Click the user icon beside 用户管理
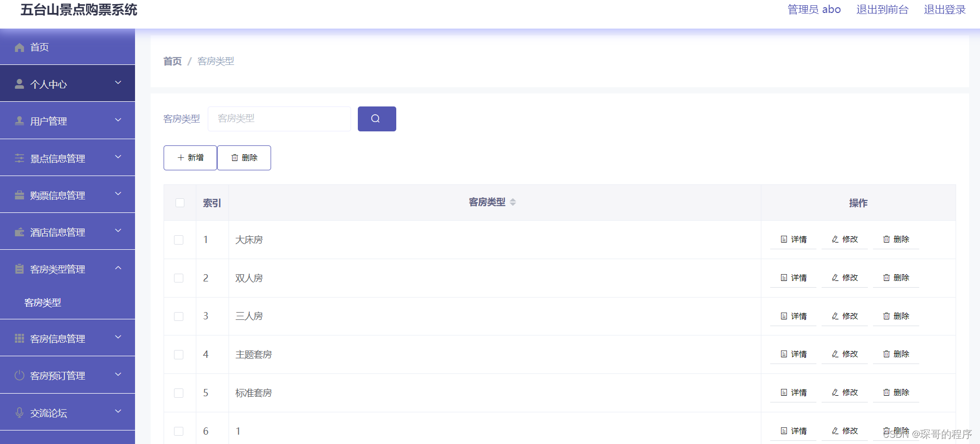This screenshot has height=444, width=980. pyautogui.click(x=19, y=121)
